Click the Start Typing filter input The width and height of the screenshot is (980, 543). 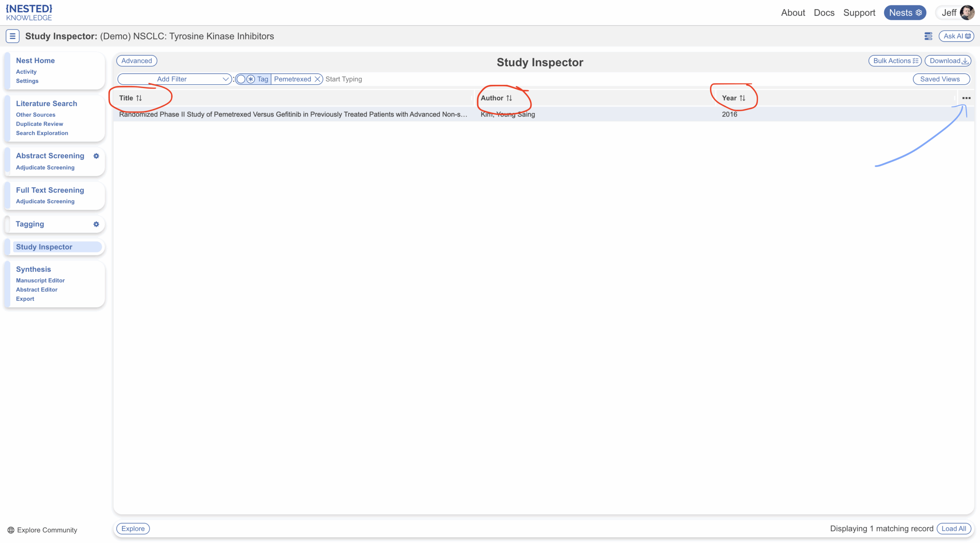pyautogui.click(x=343, y=79)
